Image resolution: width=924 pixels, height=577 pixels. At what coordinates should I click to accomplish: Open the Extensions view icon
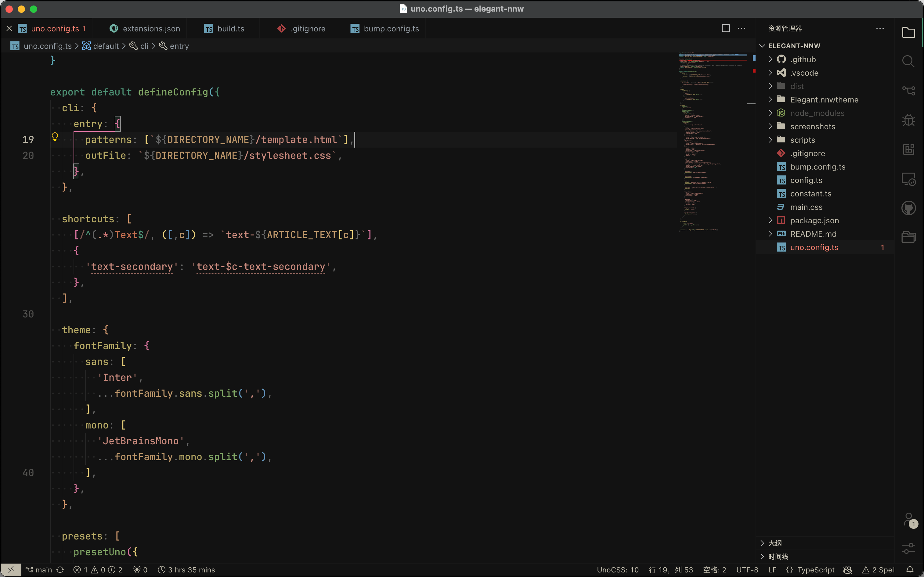tap(908, 149)
